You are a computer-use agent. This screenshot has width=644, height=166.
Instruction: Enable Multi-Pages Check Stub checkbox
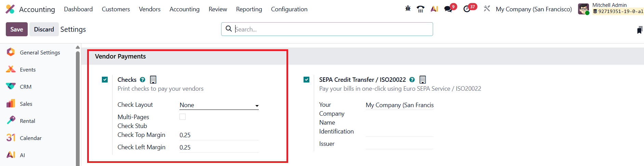183,117
